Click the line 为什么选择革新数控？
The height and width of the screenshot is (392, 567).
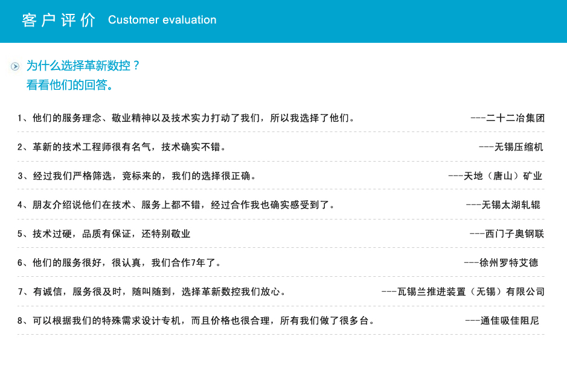pos(83,66)
